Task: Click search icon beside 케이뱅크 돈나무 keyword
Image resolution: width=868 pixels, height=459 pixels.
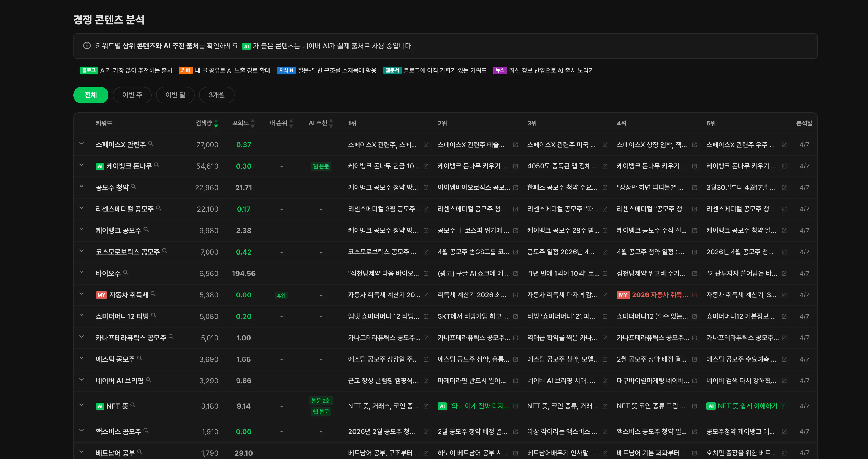Action: pyautogui.click(x=157, y=165)
